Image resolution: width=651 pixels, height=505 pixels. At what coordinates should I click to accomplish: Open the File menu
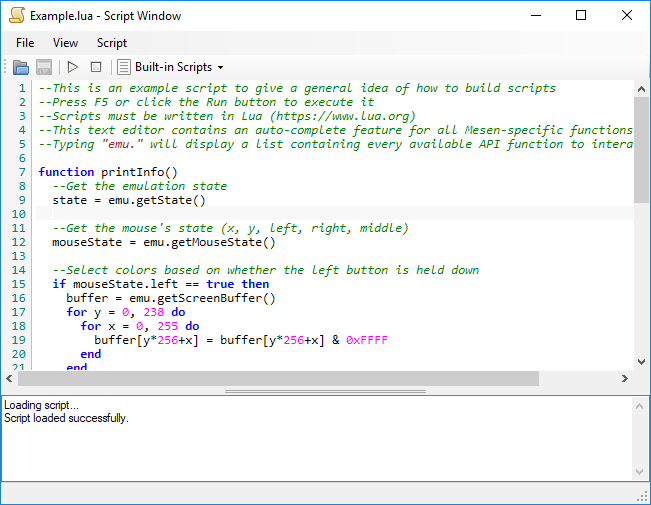pyautogui.click(x=25, y=43)
